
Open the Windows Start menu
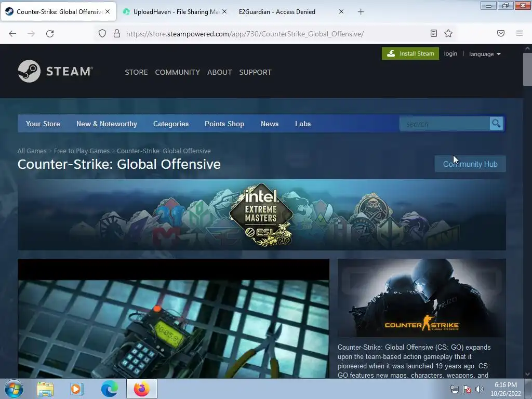coord(14,389)
